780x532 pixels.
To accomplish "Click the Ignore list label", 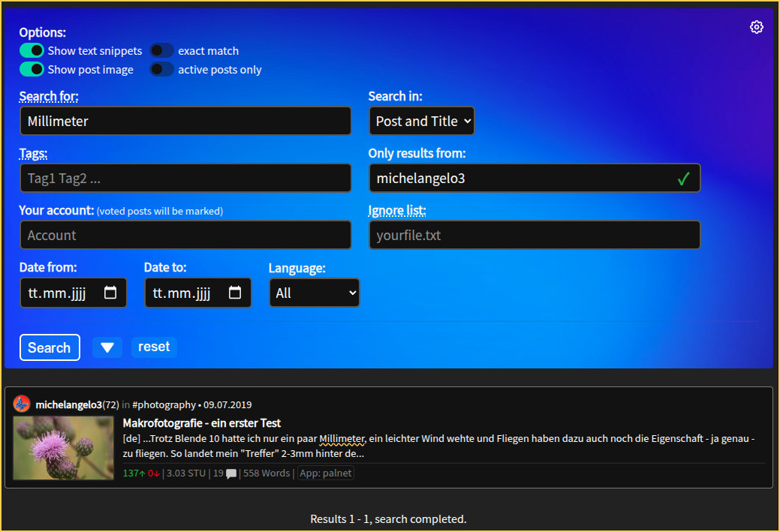I will [x=397, y=210].
